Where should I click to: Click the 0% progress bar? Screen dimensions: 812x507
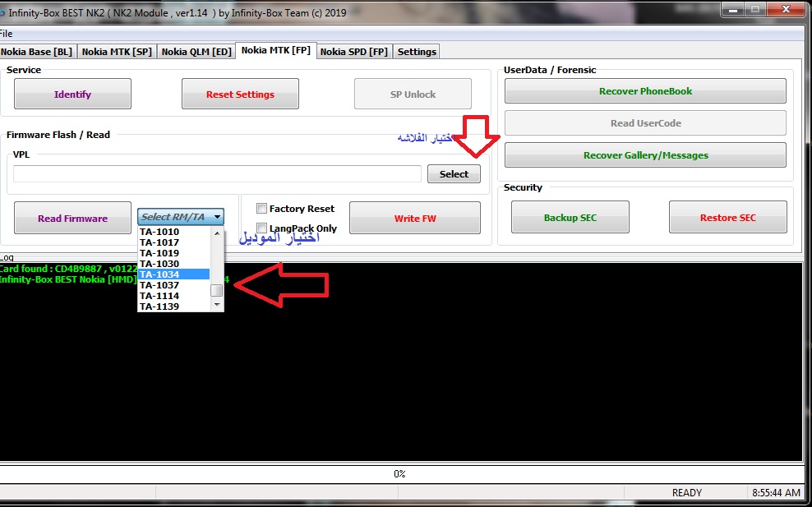click(399, 474)
